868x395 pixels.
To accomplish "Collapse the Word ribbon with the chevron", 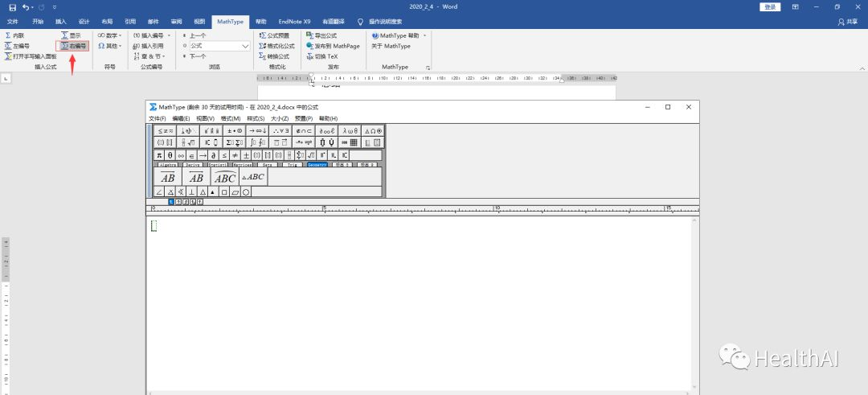I will tap(862, 68).
